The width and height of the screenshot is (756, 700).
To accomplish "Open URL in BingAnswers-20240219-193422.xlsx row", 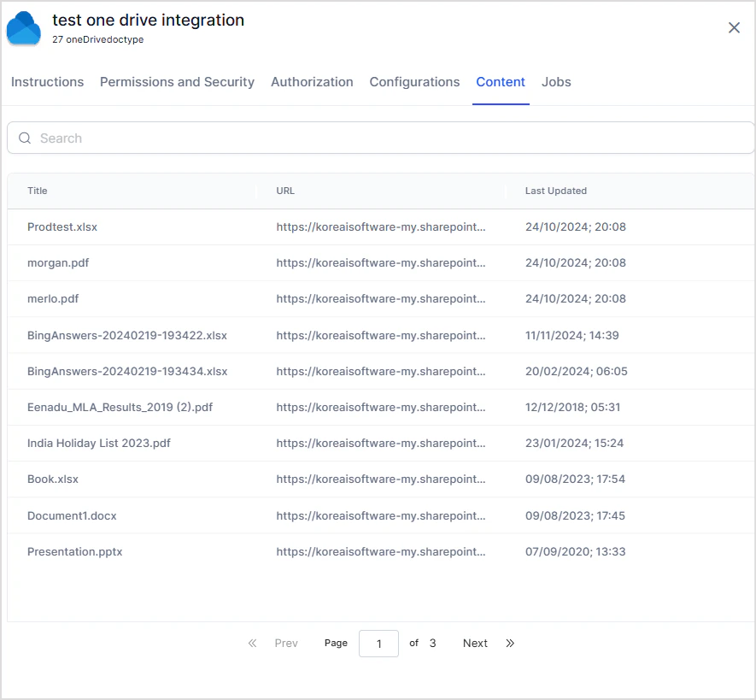I will pos(381,335).
